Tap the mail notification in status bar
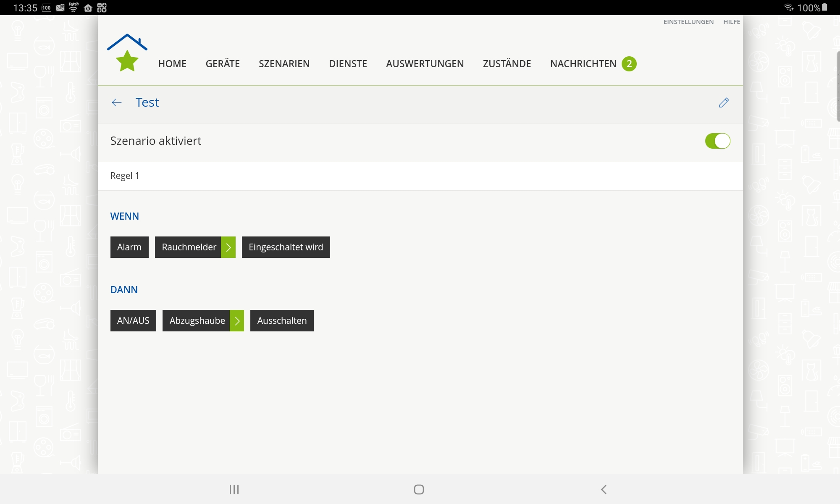The width and height of the screenshot is (840, 504). click(60, 8)
